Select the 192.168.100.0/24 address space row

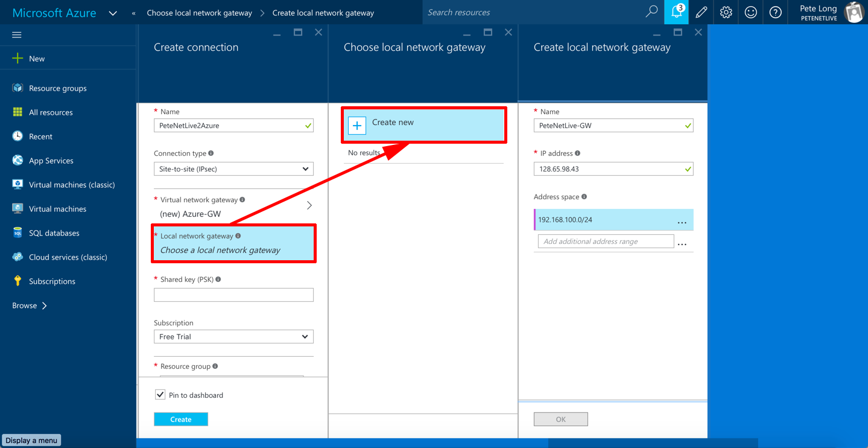613,220
